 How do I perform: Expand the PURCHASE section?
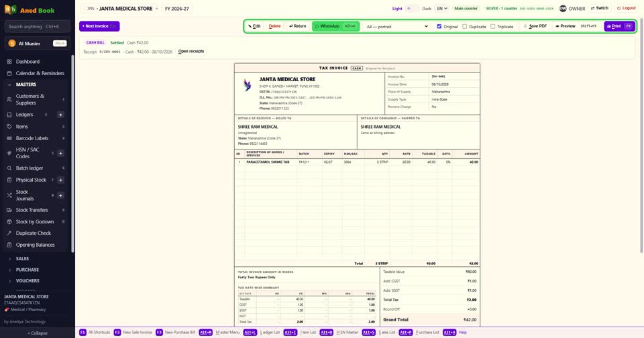point(36,270)
